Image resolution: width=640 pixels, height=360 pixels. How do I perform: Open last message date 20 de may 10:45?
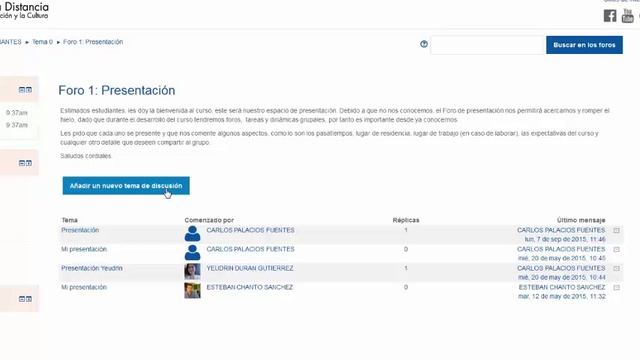tap(562, 258)
